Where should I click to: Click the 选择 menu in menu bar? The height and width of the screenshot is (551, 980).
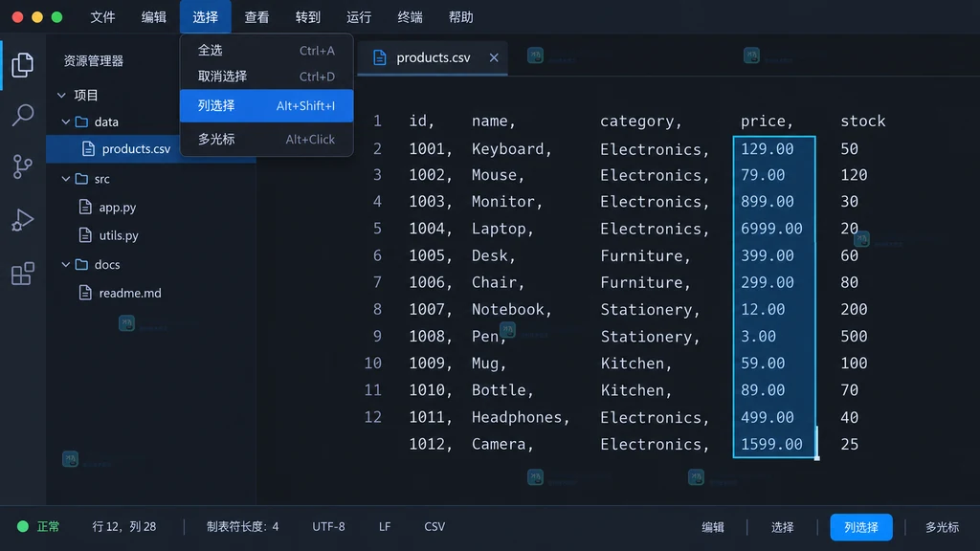coord(205,17)
